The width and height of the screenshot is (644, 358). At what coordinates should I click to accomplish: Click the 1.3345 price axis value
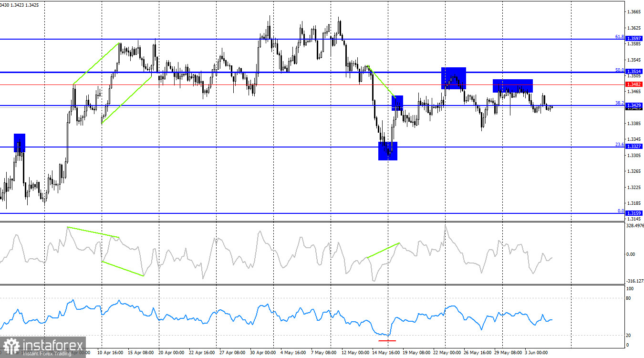click(x=634, y=139)
